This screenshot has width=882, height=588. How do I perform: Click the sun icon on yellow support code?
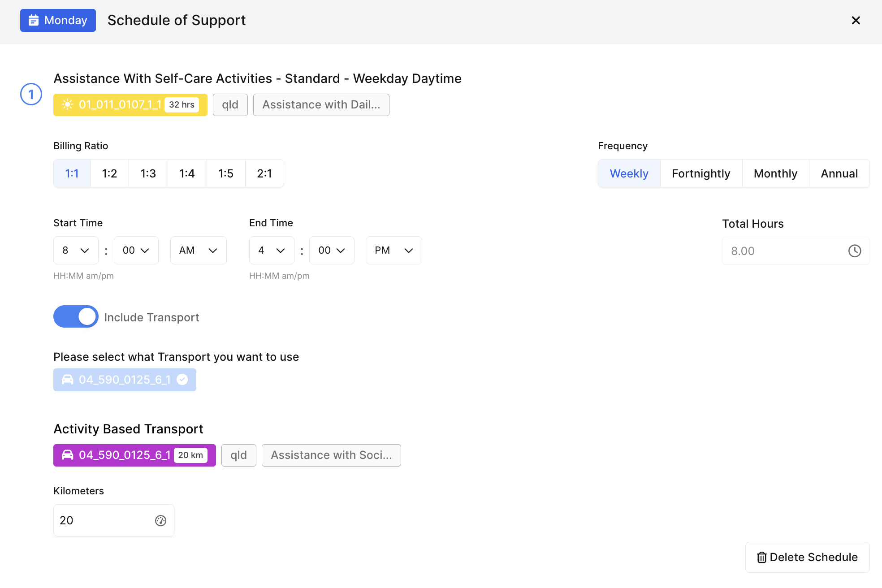tap(67, 104)
